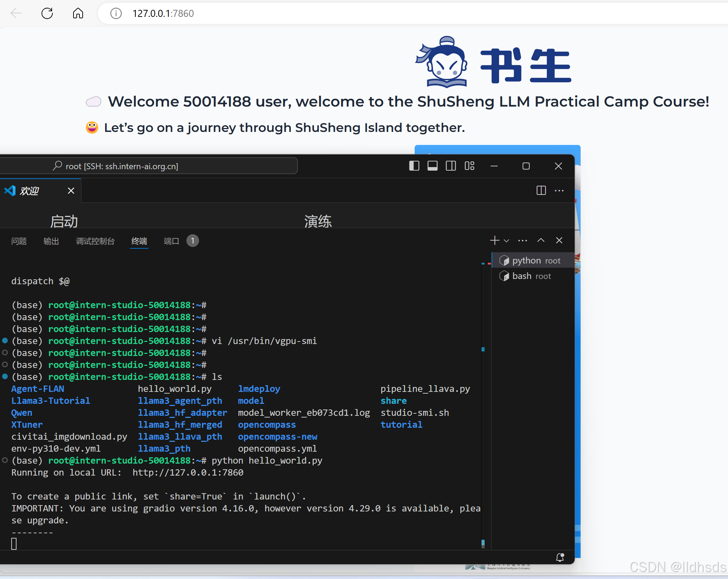Image resolution: width=728 pixels, height=579 pixels.
Task: Close the terminal panel
Action: pyautogui.click(x=559, y=240)
